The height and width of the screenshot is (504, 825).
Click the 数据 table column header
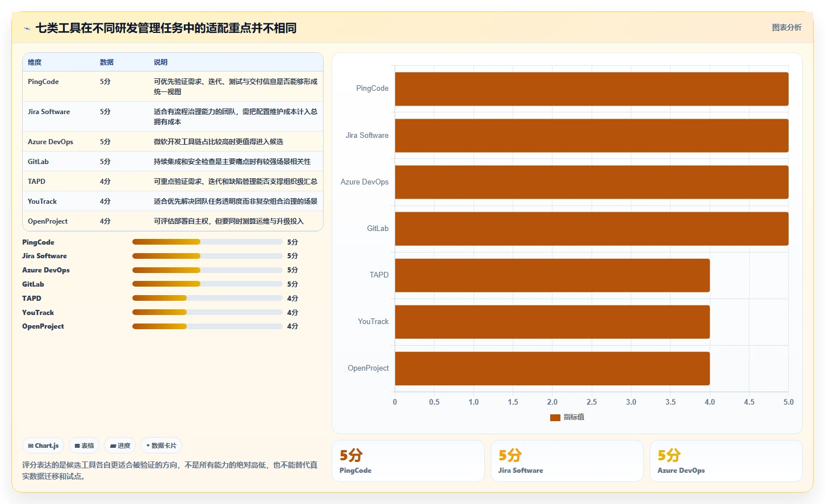pos(107,62)
